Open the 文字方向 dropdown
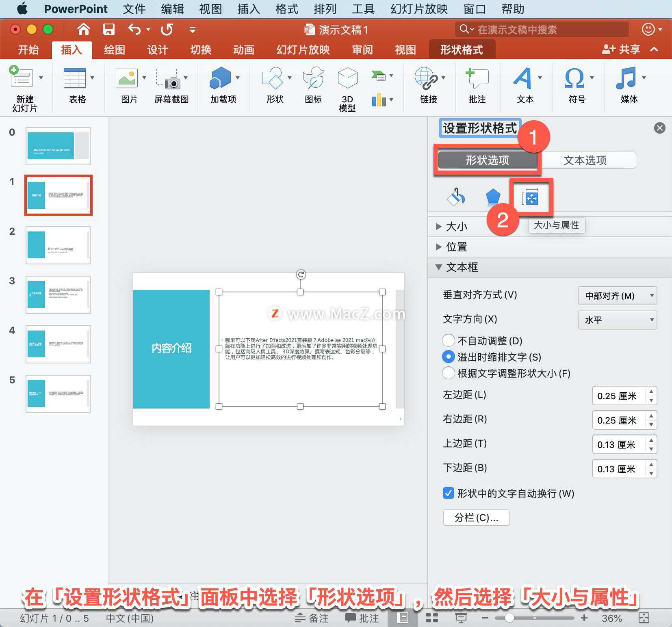This screenshot has width=672, height=627. point(617,320)
